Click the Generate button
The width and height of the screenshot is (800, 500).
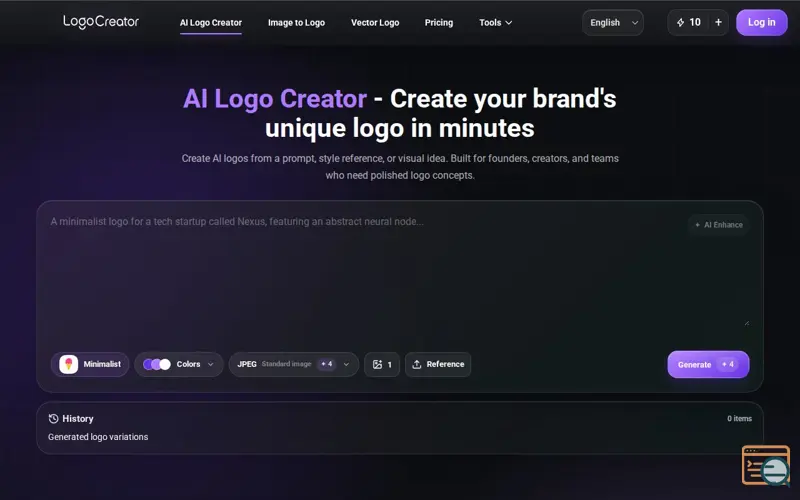(708, 364)
